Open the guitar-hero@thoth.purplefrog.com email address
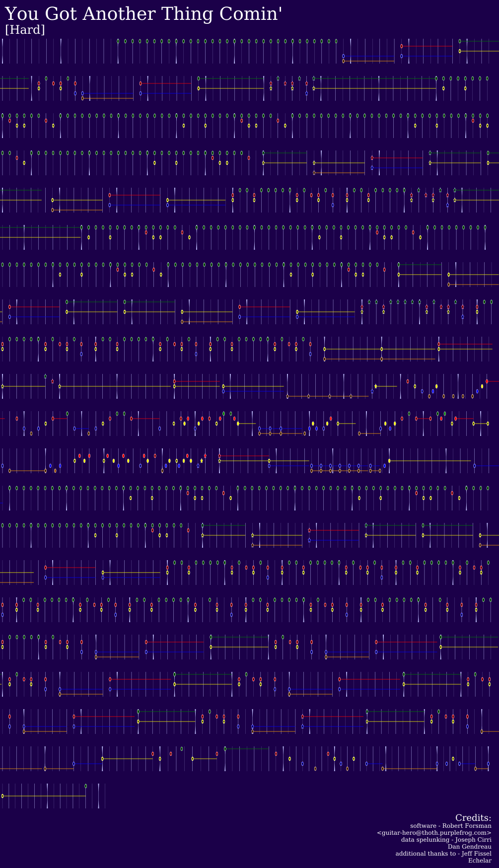Image resolution: width=499 pixels, height=868 pixels. [x=434, y=833]
